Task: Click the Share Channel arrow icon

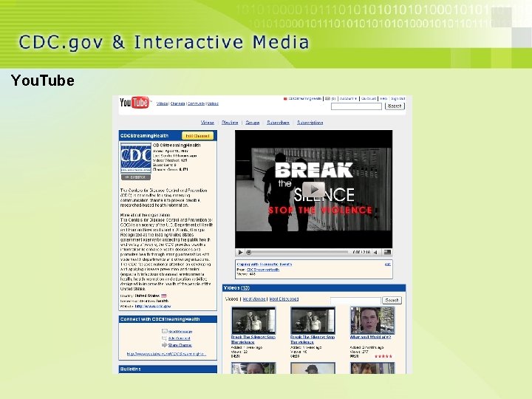Action: point(165,345)
